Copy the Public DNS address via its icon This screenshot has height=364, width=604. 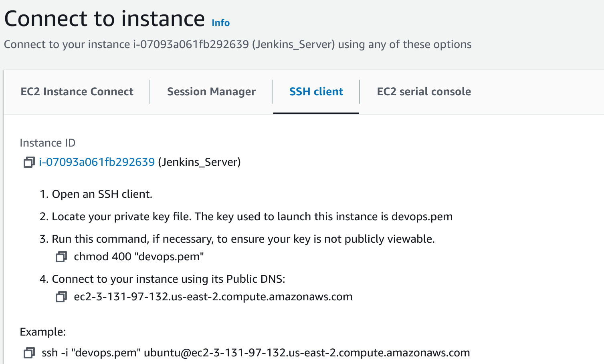coord(61,297)
